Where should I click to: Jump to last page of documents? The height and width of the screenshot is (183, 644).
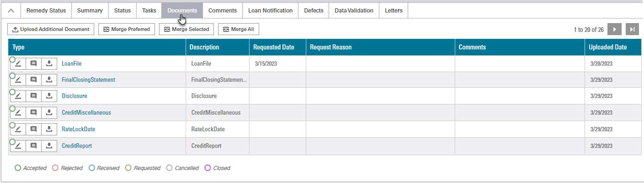(632, 29)
